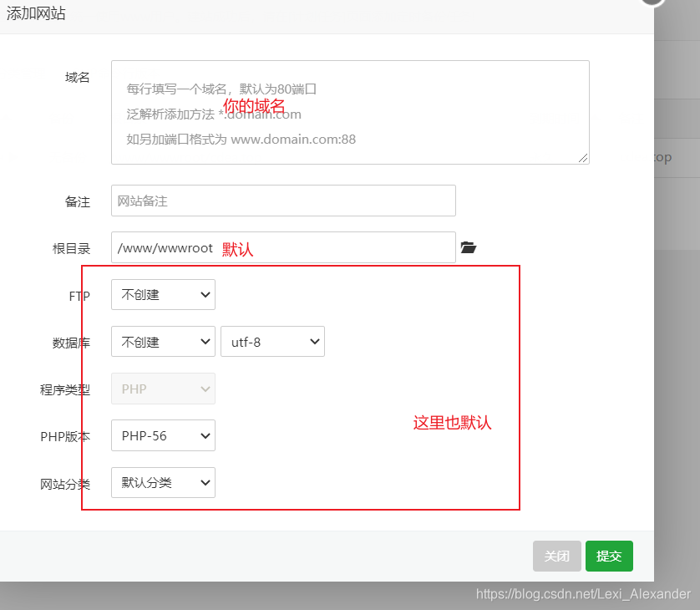The width and height of the screenshot is (700, 610).
Task: Open the utf-8 database encoding dropdown
Action: pyautogui.click(x=272, y=342)
